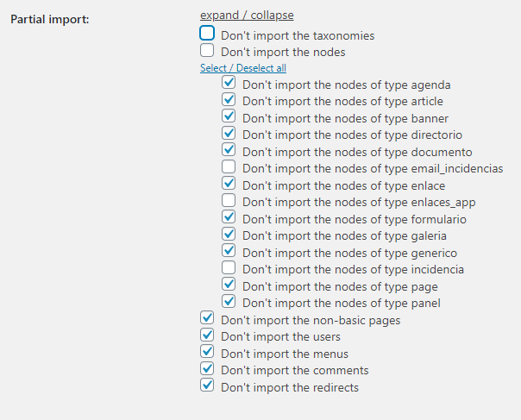Uncheck nodes of type galeria checkbox
This screenshot has height=420, width=521.
click(229, 235)
